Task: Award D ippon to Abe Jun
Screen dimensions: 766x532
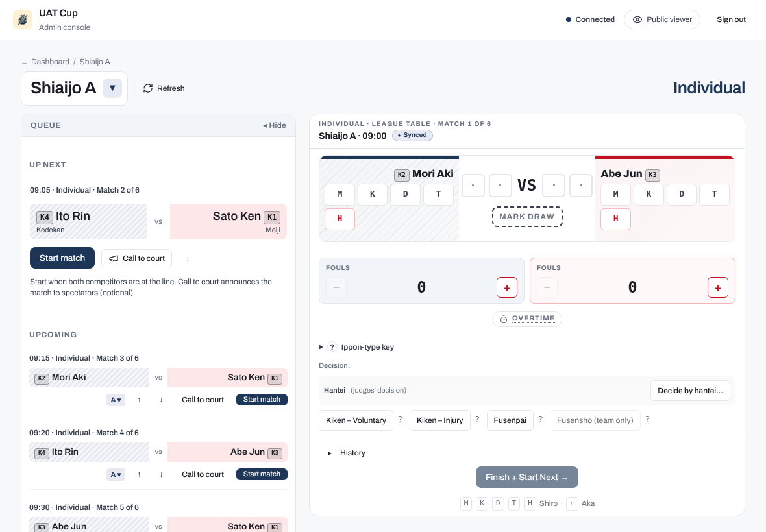Action: click(x=682, y=194)
